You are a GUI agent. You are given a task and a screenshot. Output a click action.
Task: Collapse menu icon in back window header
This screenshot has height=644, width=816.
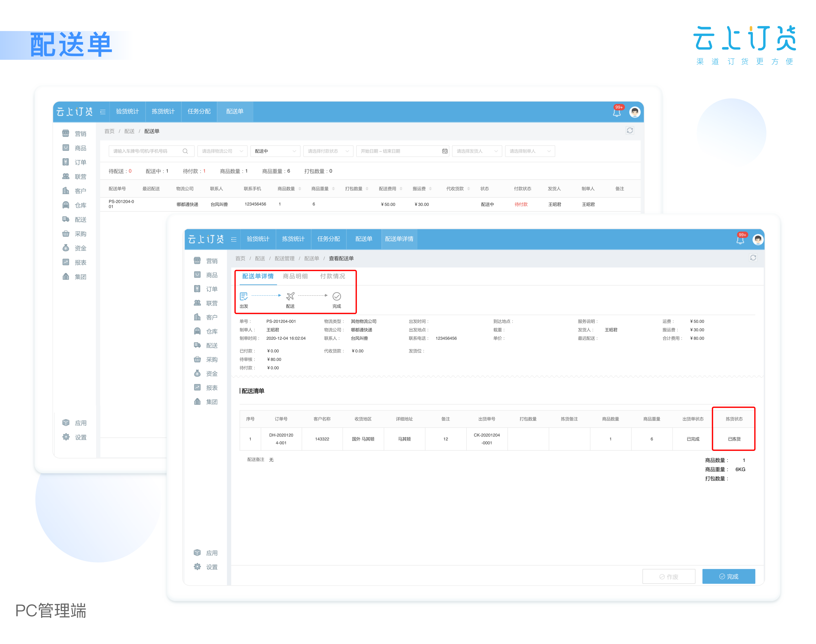coord(103,112)
